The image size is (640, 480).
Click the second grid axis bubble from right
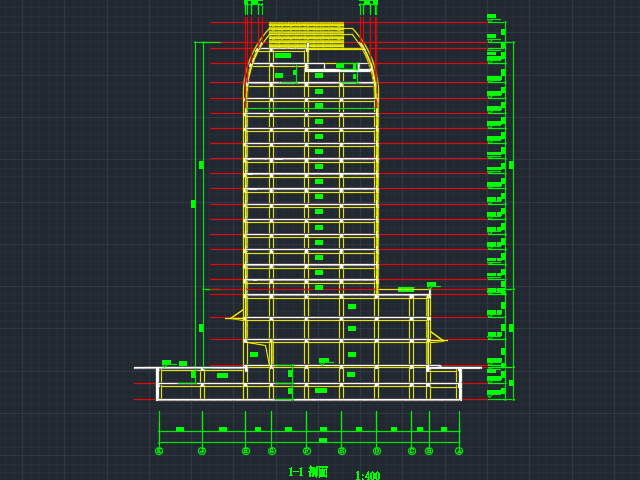pyautogui.click(x=429, y=451)
